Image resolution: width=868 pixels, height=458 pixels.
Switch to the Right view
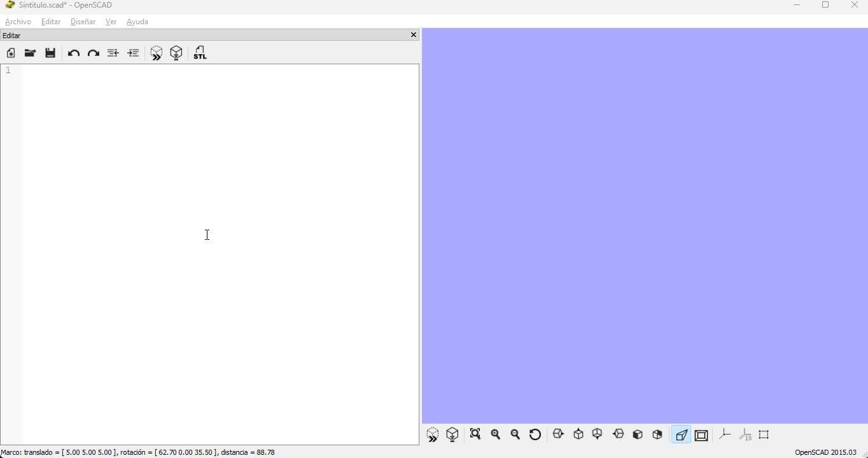[558, 434]
